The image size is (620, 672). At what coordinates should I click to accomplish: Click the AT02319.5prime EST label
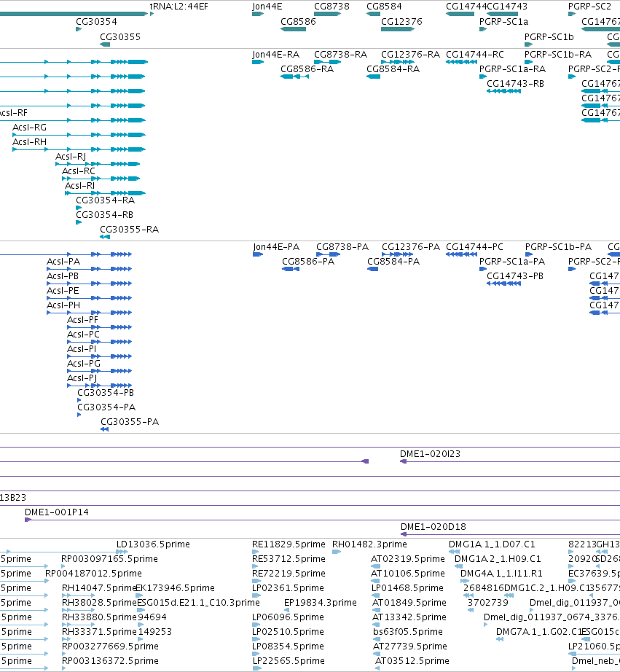point(407,559)
